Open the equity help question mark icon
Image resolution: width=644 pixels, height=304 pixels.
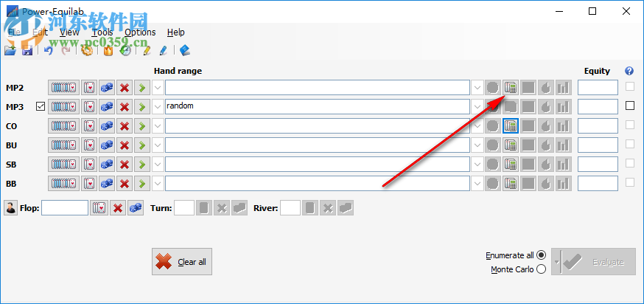click(629, 71)
